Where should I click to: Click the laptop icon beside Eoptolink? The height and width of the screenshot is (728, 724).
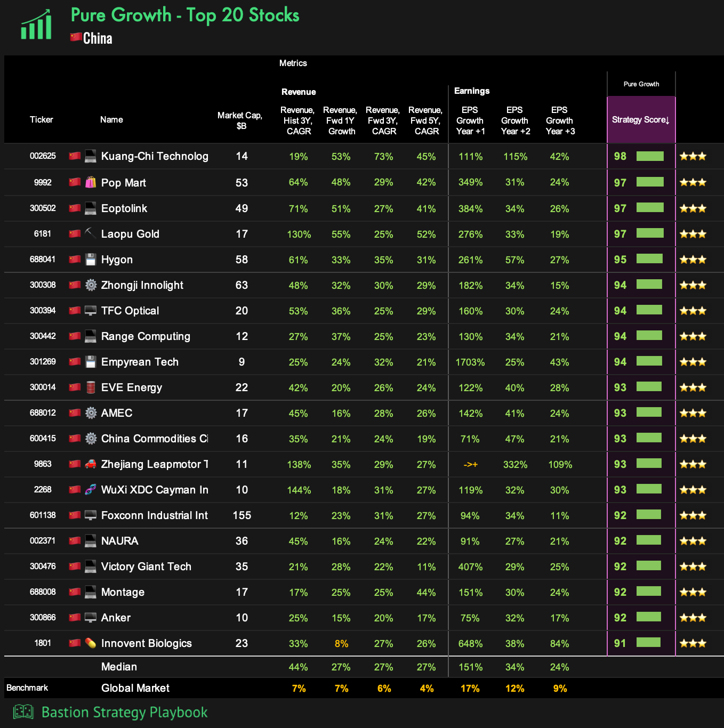coord(91,208)
